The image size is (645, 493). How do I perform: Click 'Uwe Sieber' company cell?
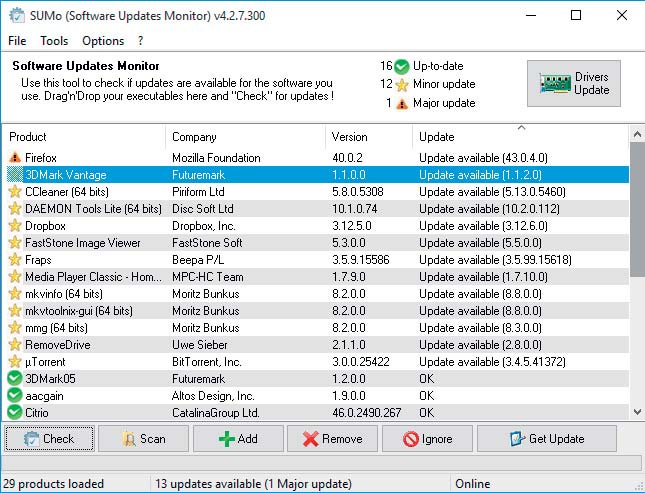click(200, 344)
